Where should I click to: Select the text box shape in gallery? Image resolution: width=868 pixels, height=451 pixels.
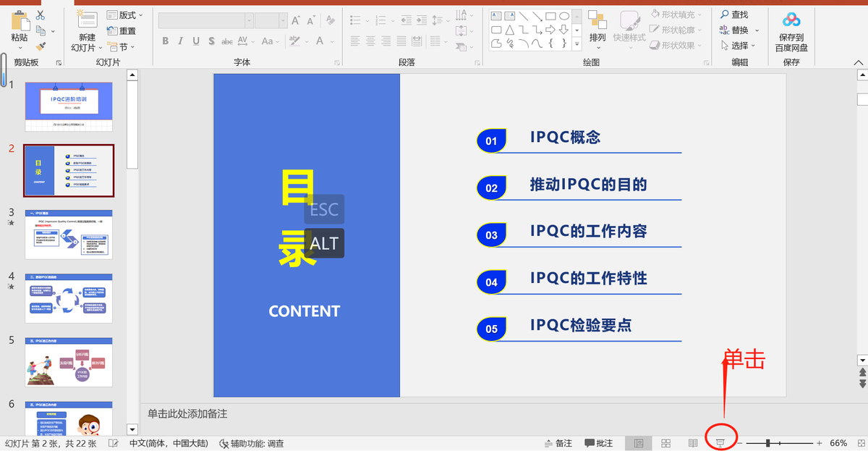[497, 16]
